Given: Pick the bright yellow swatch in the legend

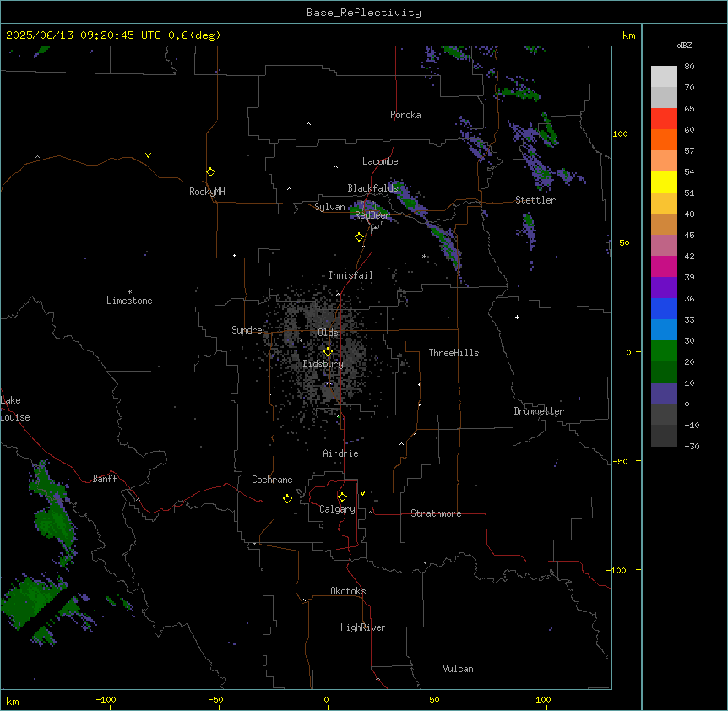Looking at the screenshot, I should pyautogui.click(x=664, y=182).
